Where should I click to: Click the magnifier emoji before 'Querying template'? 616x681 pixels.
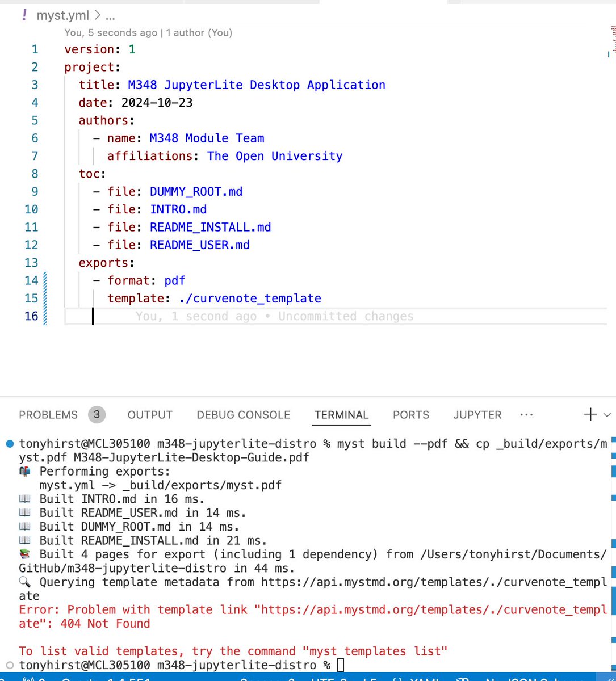25,582
